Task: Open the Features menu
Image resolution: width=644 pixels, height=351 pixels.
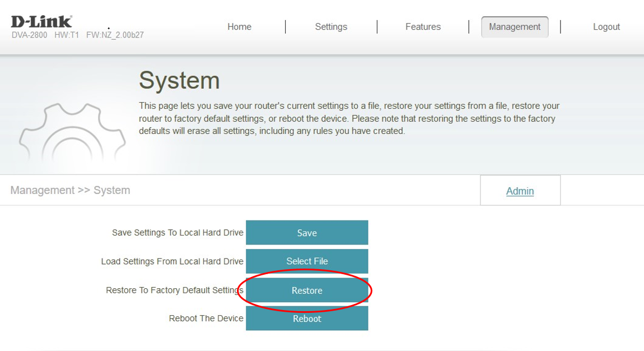Action: 423,27
